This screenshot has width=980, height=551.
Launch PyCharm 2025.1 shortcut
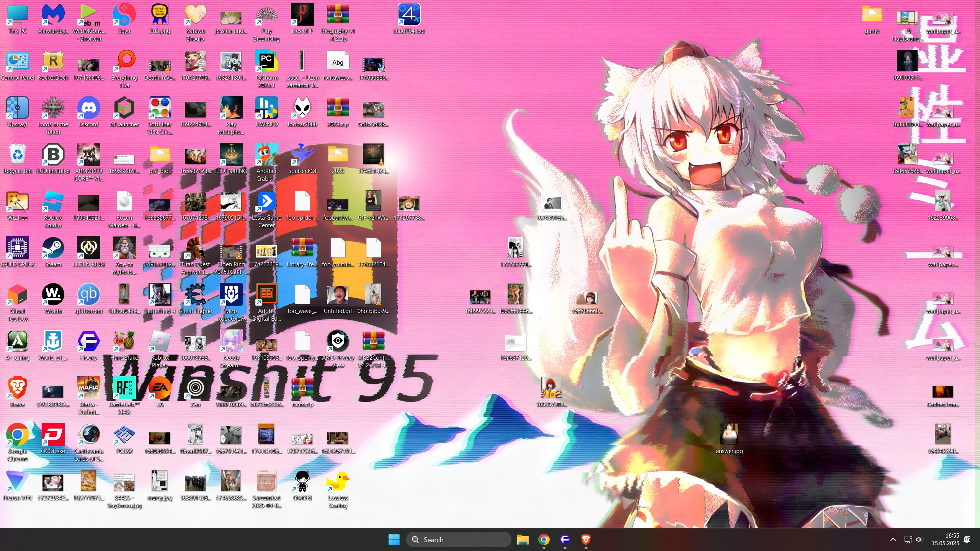pos(267,70)
